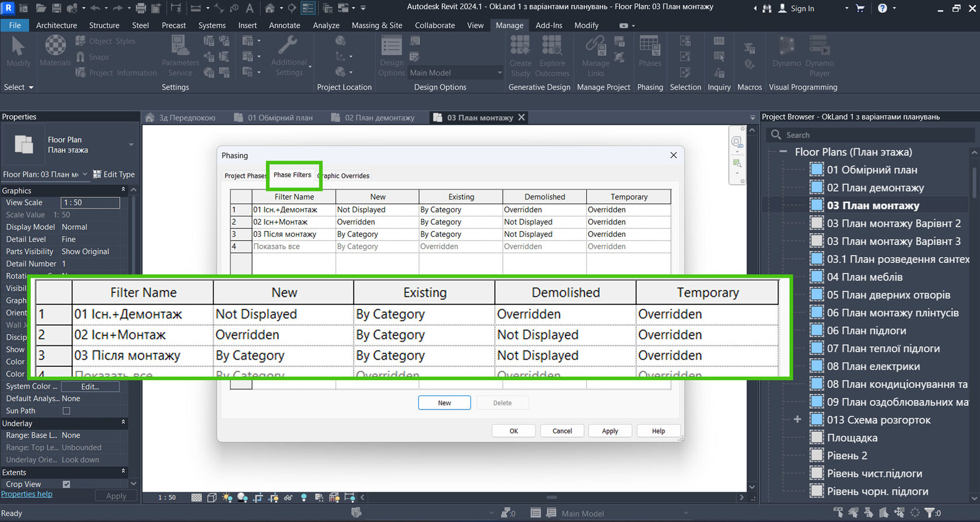
Task: Open the Properties help link
Action: pyautogui.click(x=27, y=494)
